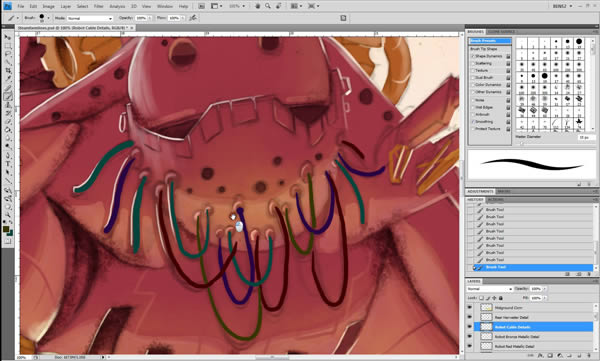
Task: Create new snapshot camera icon in History panel
Action: click(579, 274)
